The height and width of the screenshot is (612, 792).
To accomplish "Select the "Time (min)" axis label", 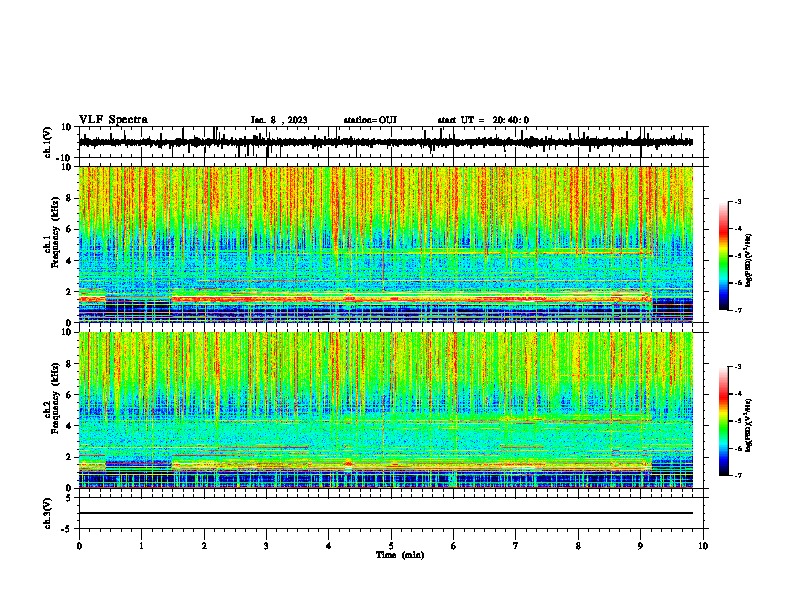I will [400, 555].
